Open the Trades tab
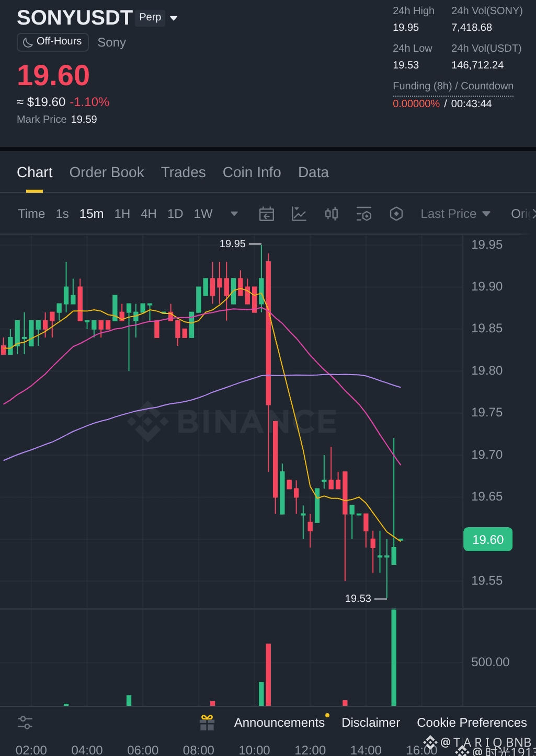 [x=184, y=172]
